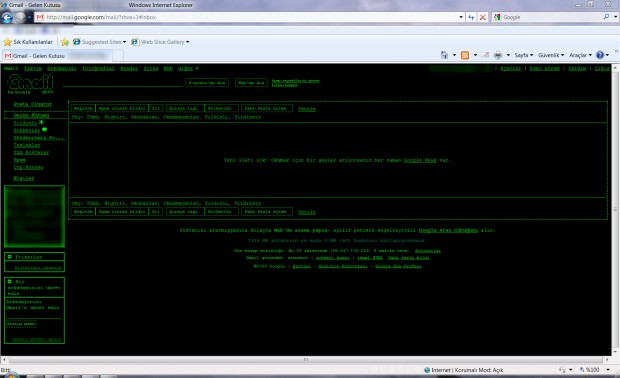Open Sık Kullanılanlar favorites menu
This screenshot has width=620, height=378.
coord(28,42)
